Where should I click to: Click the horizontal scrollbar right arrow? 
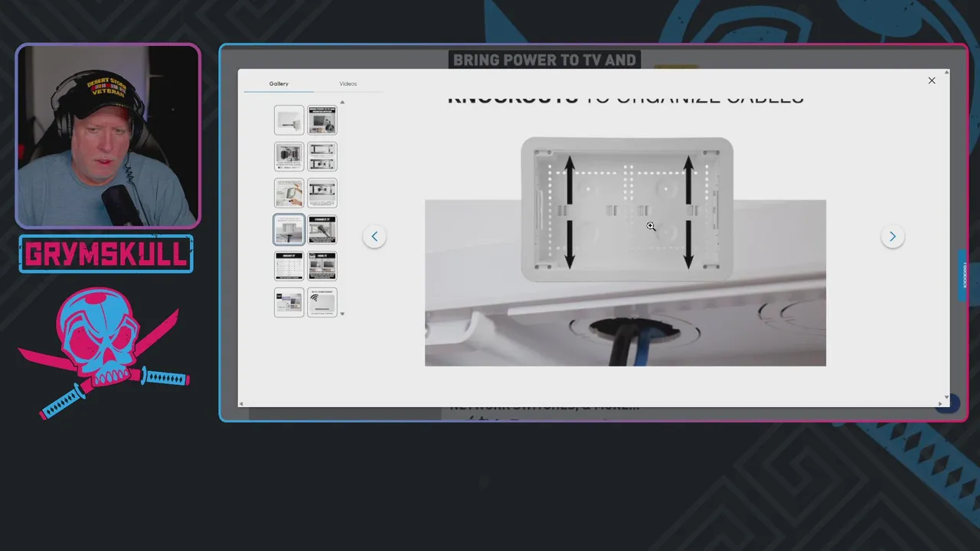(940, 404)
